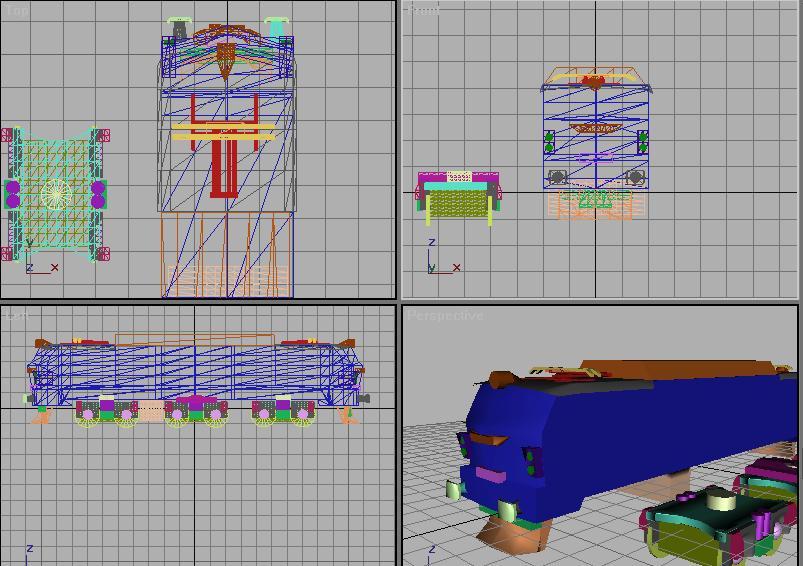Select the yellow roof pantograph in Front view
Image resolution: width=803 pixels, height=566 pixels.
click(595, 78)
